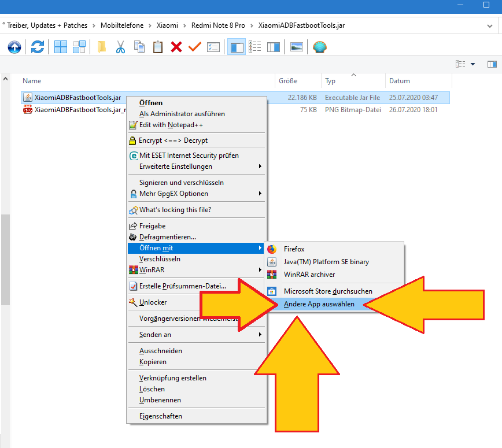Viewport: 502px width, 448px height.
Task: Toggle the preview pane toolbar icon
Action: tap(274, 47)
